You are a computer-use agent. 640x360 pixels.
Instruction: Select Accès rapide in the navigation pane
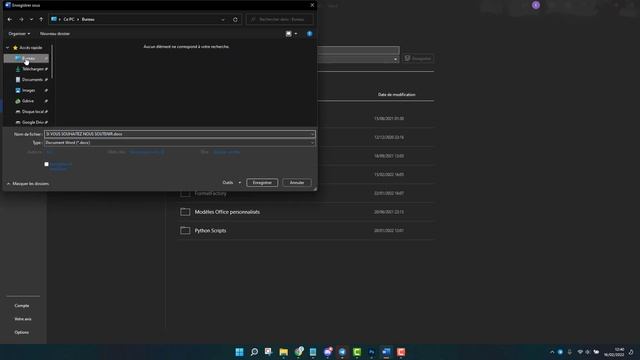tap(28, 48)
